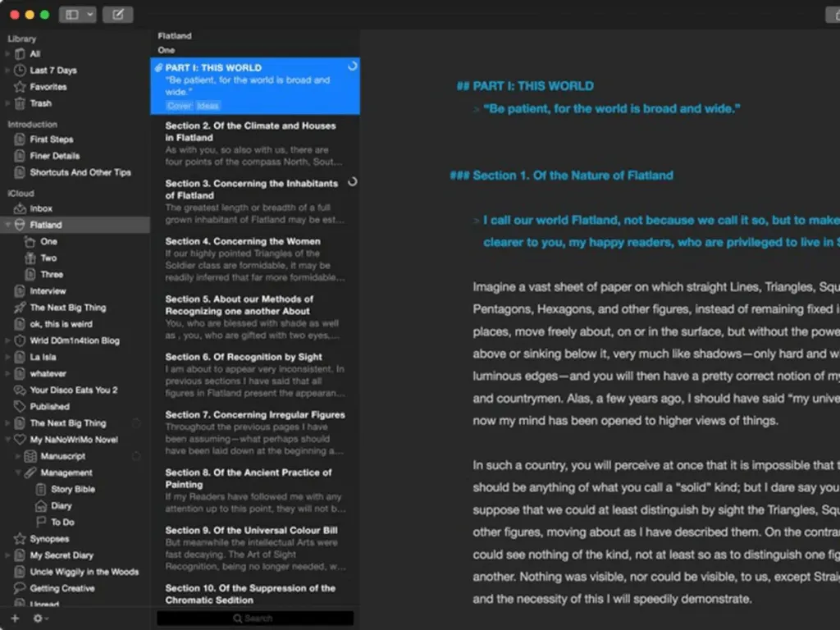Viewport: 840px width, 630px height.
Task: Select the Last 7 Days clock icon
Action: coord(20,71)
